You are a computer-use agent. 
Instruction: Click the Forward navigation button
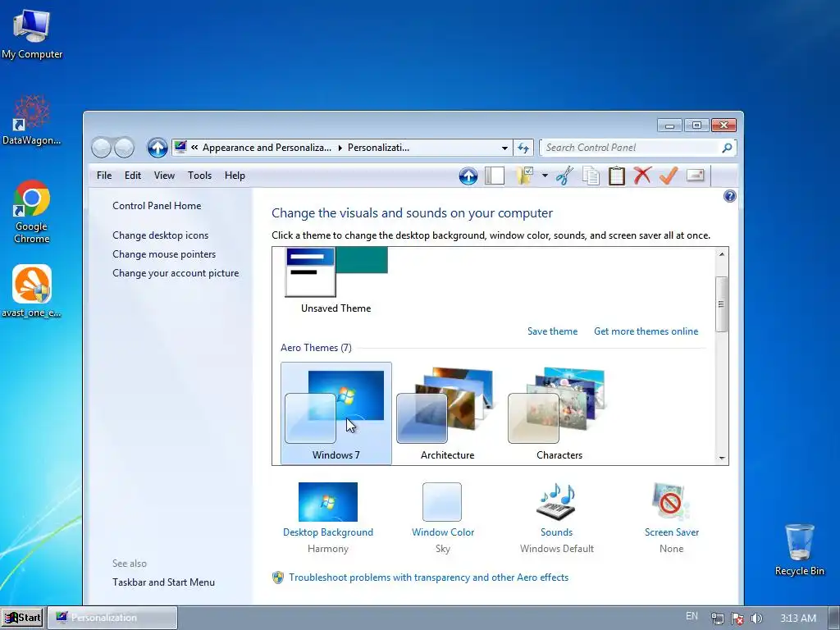click(x=124, y=148)
